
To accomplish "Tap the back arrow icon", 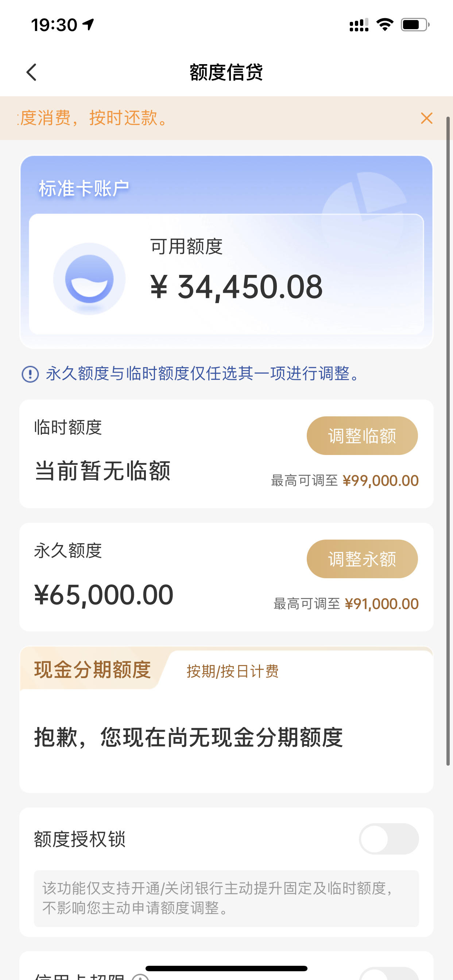I will [32, 72].
